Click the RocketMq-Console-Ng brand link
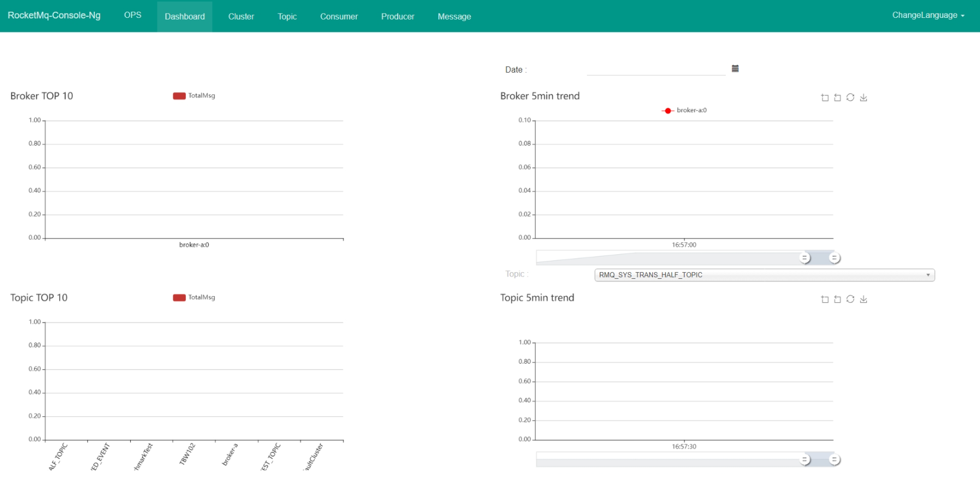The image size is (980, 481). pyautogui.click(x=54, y=16)
